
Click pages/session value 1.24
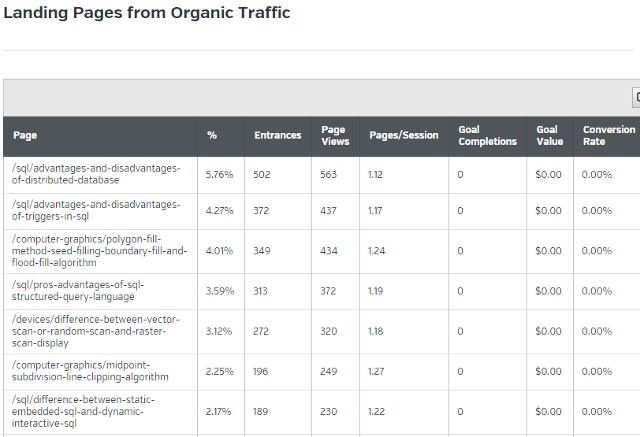[376, 251]
